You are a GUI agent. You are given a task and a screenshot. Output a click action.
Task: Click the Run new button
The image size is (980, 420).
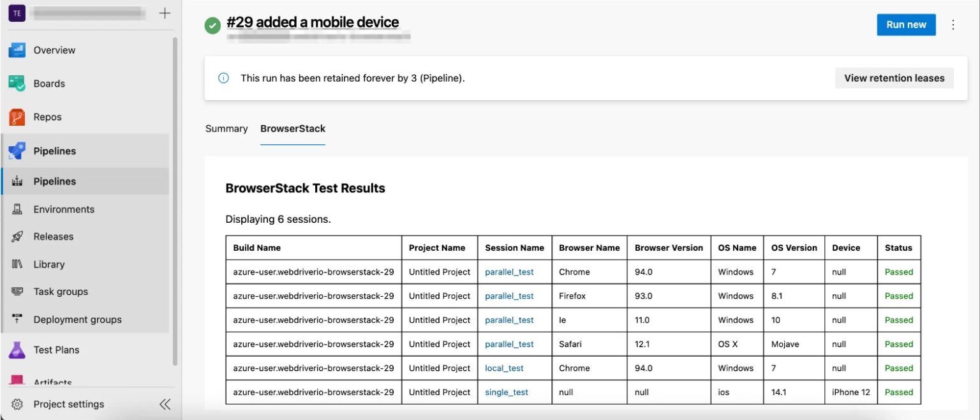click(x=906, y=25)
